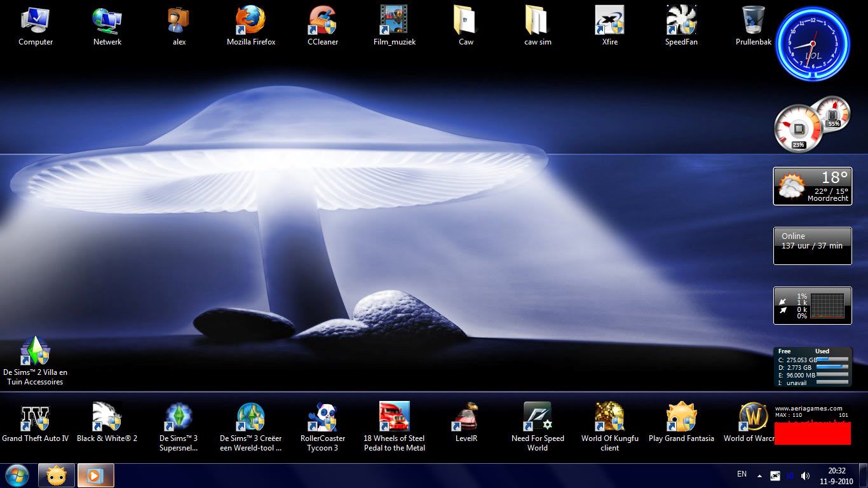The image size is (868, 488).
Task: Launch Black & White 2 shortcut
Action: 107,423
